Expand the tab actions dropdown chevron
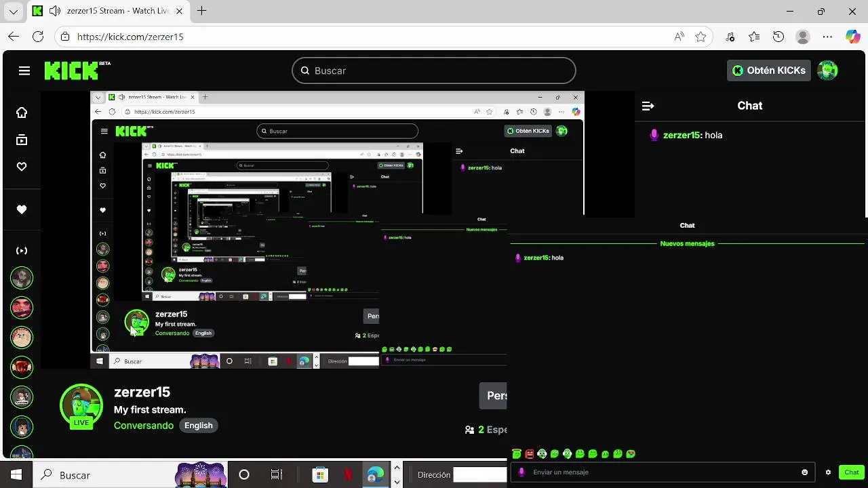Screen dimensions: 868x488 [13, 12]
